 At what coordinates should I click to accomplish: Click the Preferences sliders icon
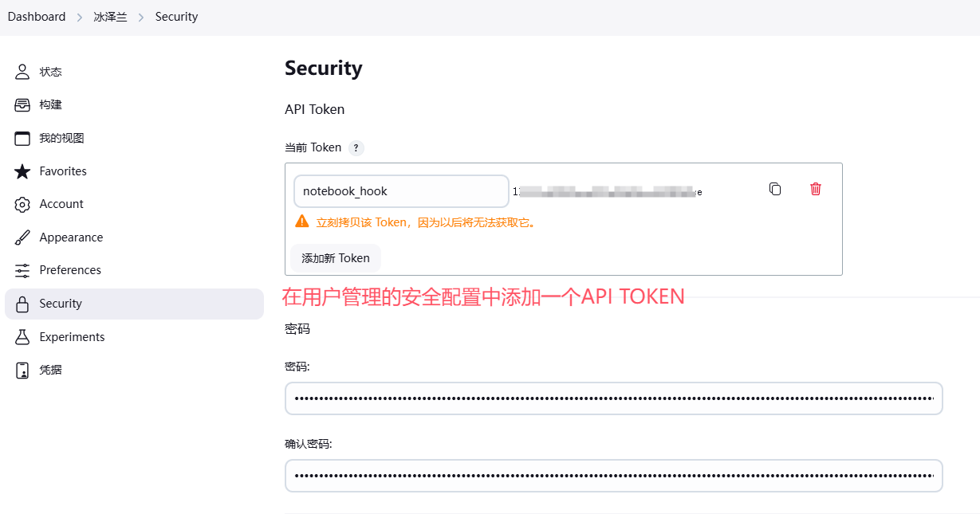[22, 270]
